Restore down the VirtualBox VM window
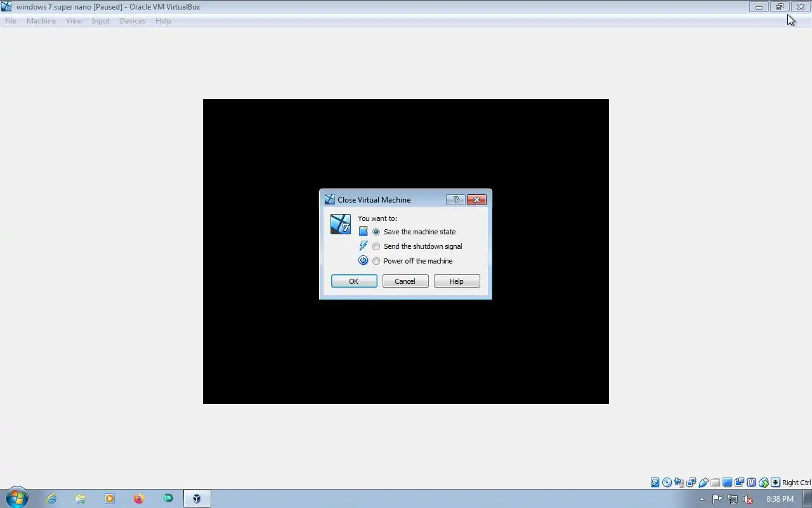 point(779,7)
